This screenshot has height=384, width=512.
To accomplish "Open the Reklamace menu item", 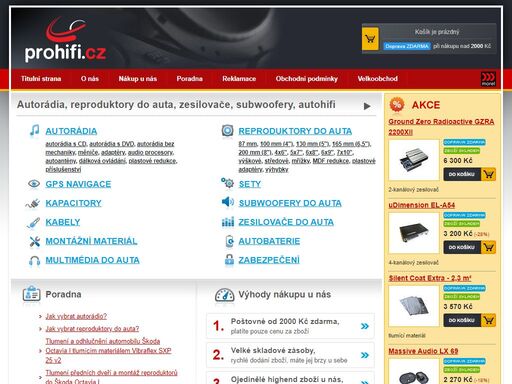I will 239,79.
